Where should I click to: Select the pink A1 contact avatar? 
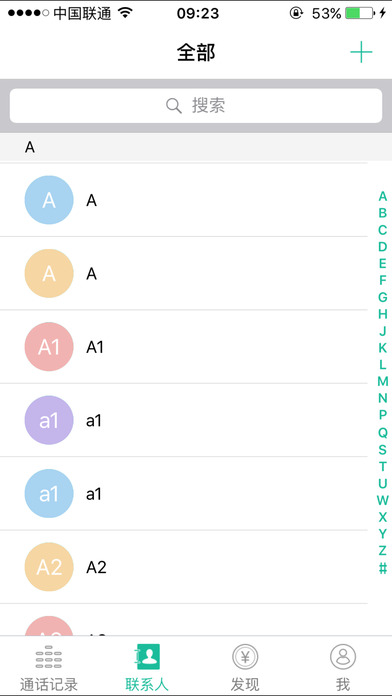click(49, 347)
